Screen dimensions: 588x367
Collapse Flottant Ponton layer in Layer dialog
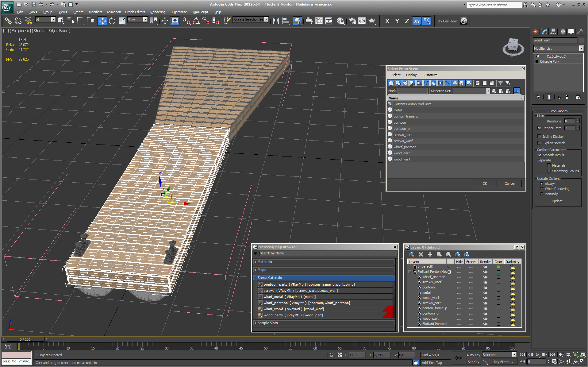click(x=410, y=272)
